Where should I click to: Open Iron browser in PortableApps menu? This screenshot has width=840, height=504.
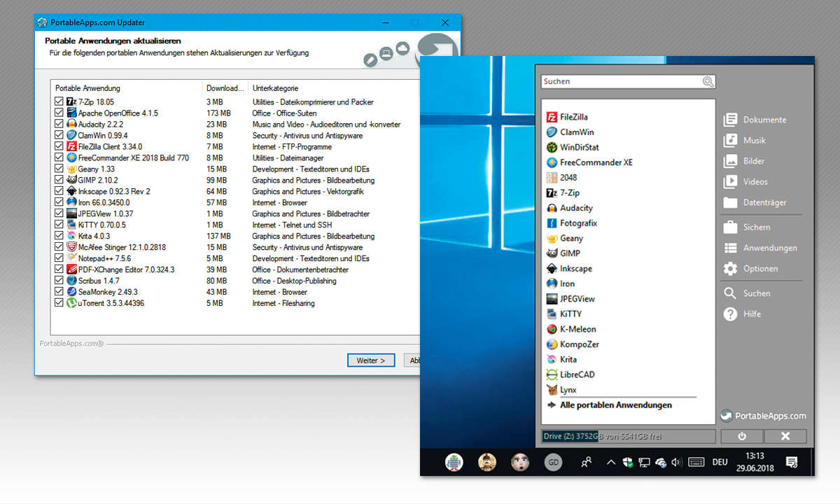point(560,283)
